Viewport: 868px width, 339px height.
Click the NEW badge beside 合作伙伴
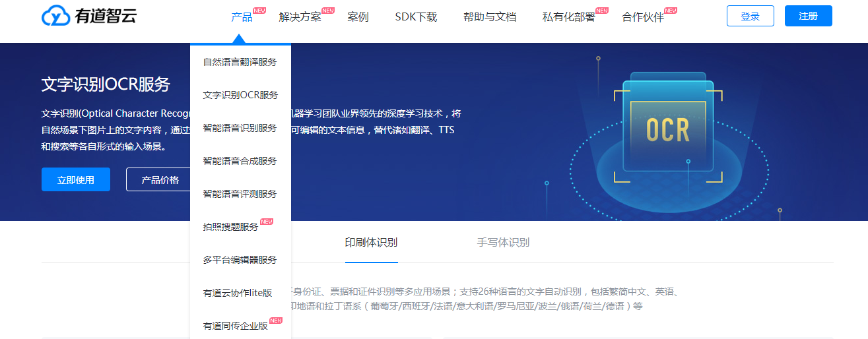671,11
